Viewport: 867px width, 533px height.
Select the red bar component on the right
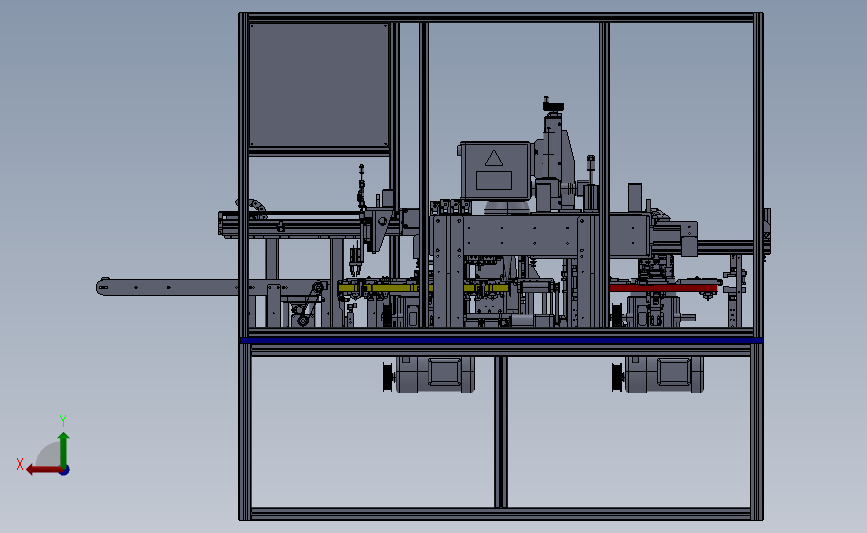(x=663, y=288)
